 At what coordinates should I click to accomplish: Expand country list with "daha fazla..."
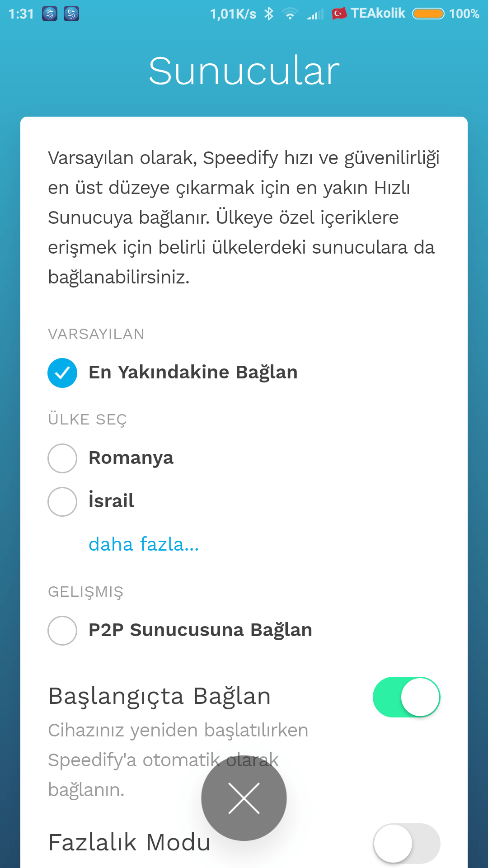click(x=144, y=544)
